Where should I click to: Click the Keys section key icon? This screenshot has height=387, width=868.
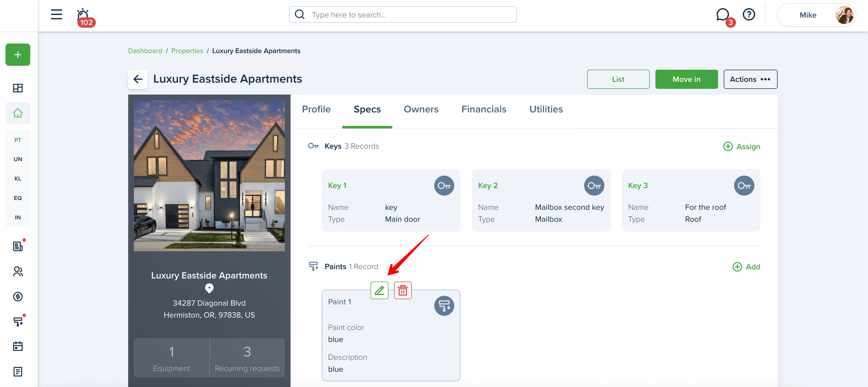click(313, 146)
